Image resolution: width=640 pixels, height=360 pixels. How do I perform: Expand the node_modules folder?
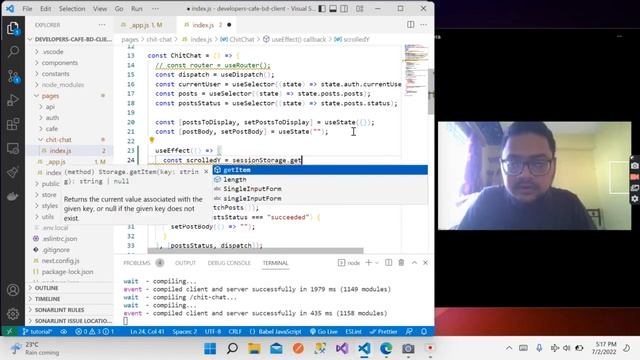63,85
